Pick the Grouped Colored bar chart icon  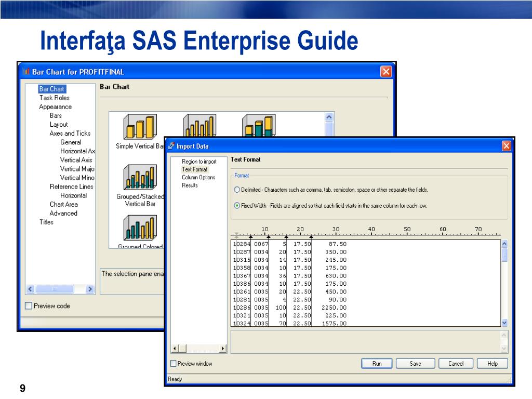(x=140, y=228)
